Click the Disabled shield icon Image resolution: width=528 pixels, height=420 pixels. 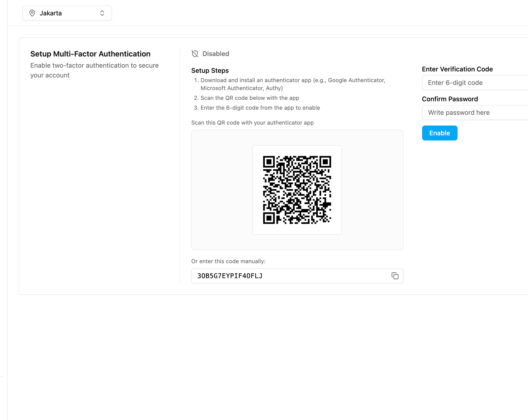[195, 54]
